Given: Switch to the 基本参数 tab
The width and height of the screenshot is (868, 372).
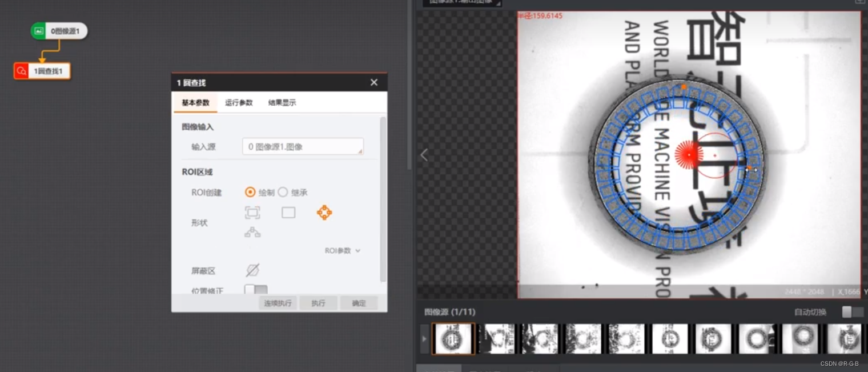Looking at the screenshot, I should [195, 103].
